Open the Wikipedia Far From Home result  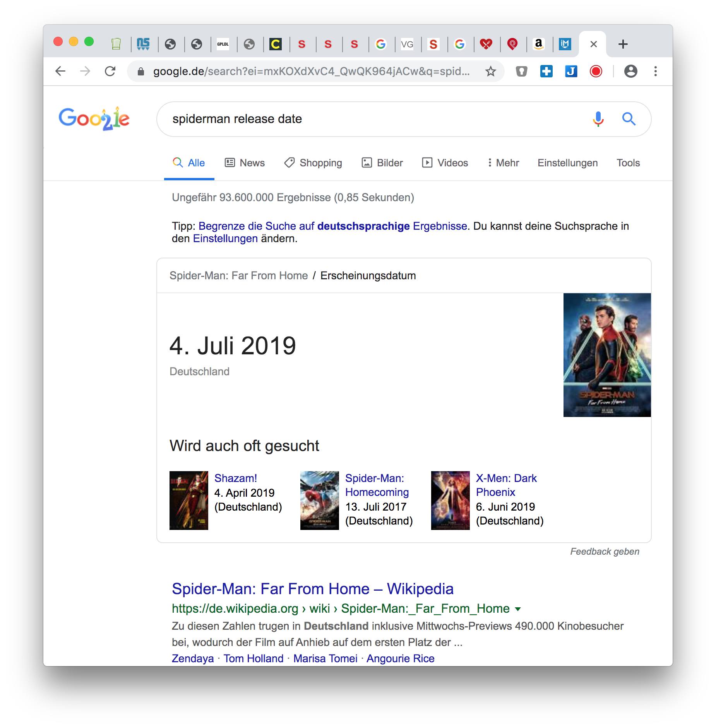pyautogui.click(x=313, y=589)
